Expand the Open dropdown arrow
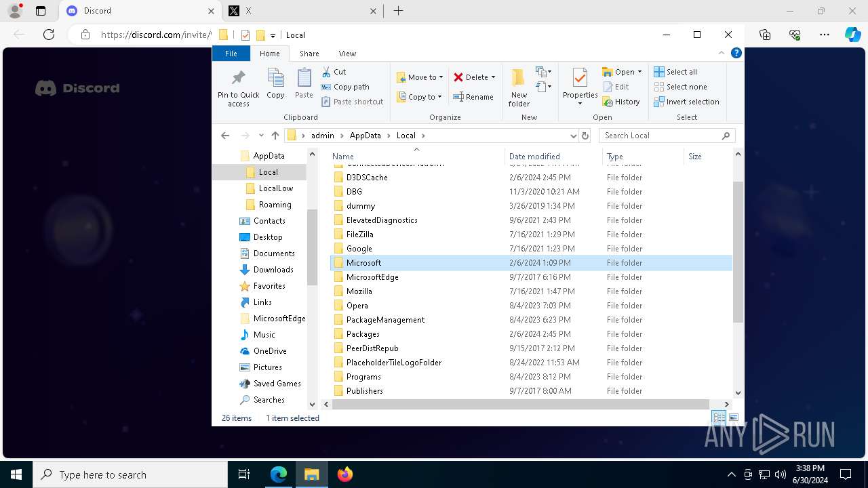 639,72
